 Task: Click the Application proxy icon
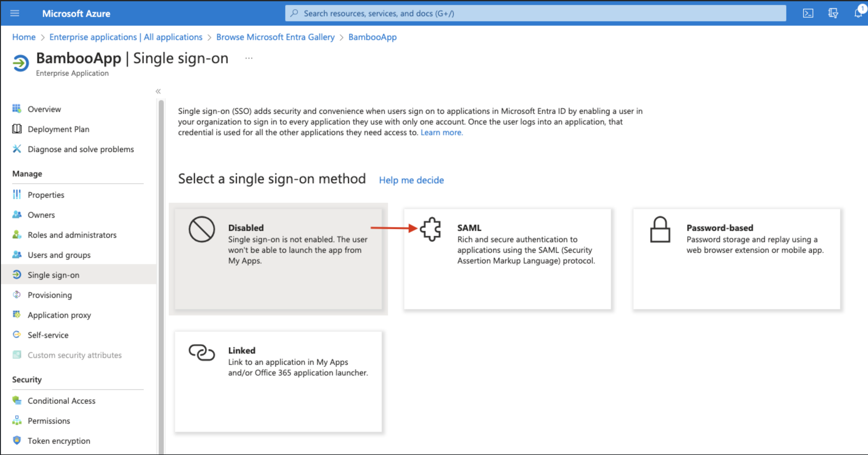click(17, 314)
